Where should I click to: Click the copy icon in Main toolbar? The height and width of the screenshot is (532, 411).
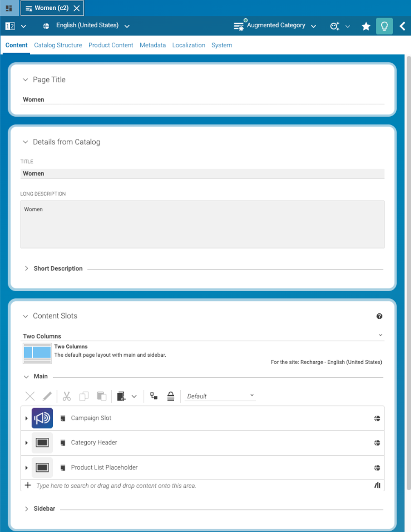[x=84, y=396]
